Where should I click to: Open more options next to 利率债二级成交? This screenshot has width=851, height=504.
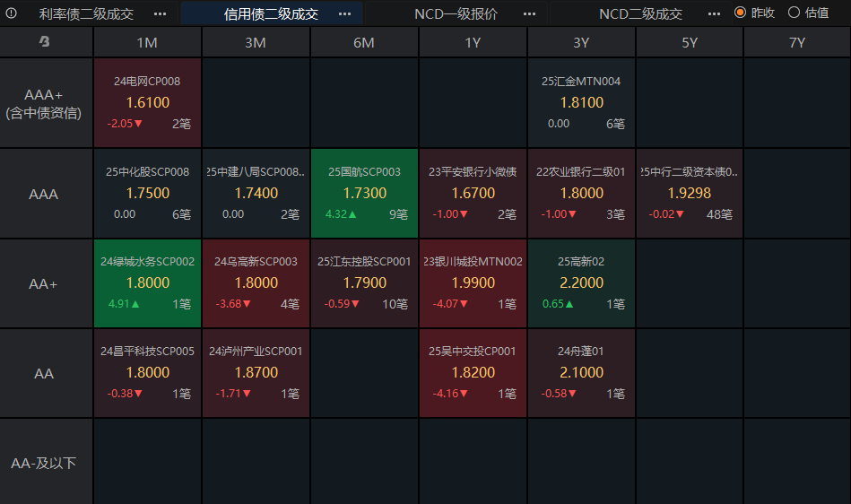(x=161, y=13)
